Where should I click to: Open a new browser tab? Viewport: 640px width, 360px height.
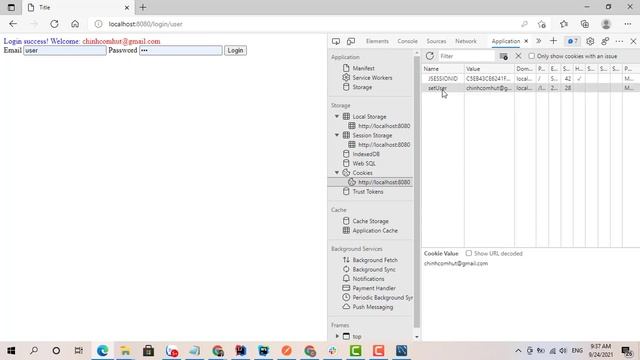point(143,7)
